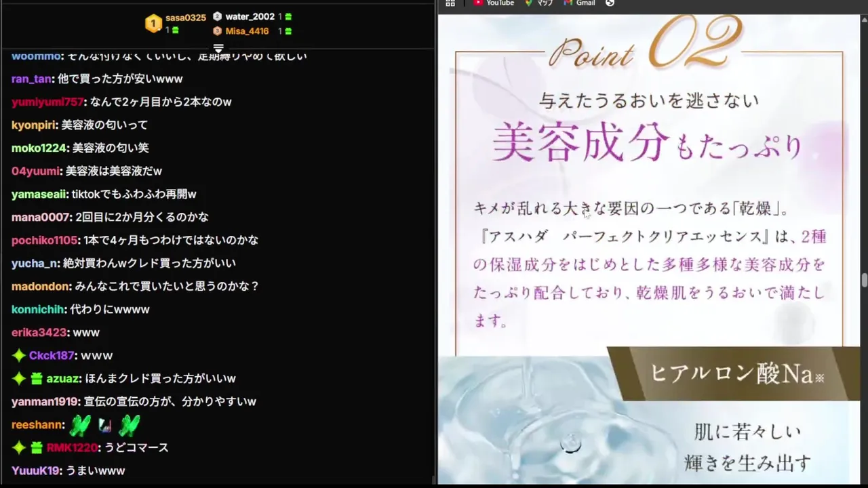The height and width of the screenshot is (488, 868).
Task: Click username yamaseaii in chat
Action: pyautogui.click(x=39, y=194)
